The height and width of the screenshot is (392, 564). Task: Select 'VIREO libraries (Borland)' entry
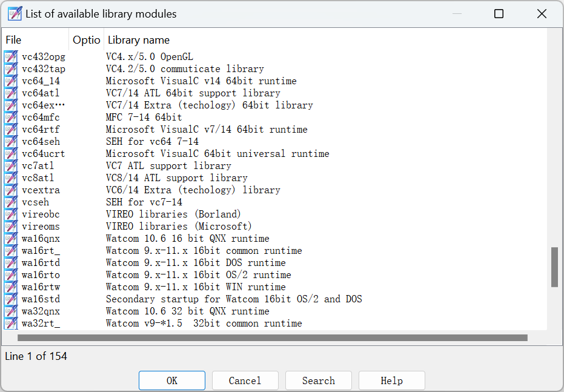[173, 214]
